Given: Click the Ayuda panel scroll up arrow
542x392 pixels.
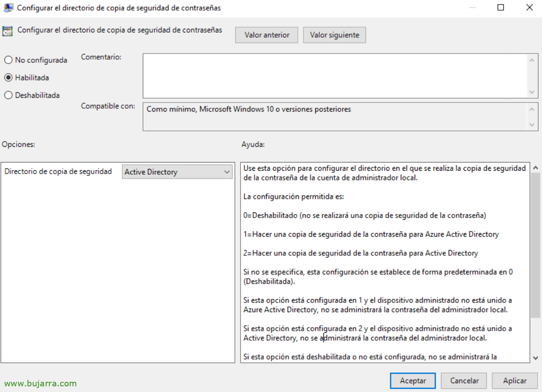Looking at the screenshot, I should pyautogui.click(x=536, y=168).
